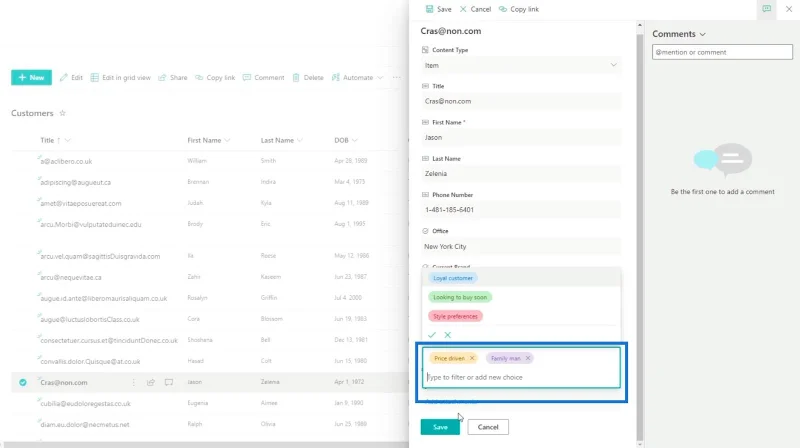Image resolution: width=800 pixels, height=448 pixels.
Task: Open Edit in grid view
Action: (121, 78)
